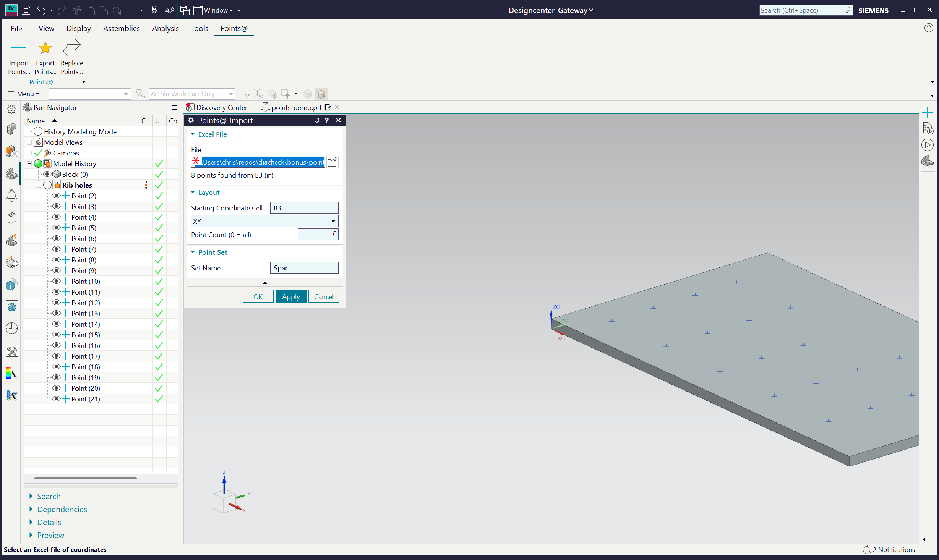
Task: Toggle visibility eye of Block (0)
Action: coord(47,174)
